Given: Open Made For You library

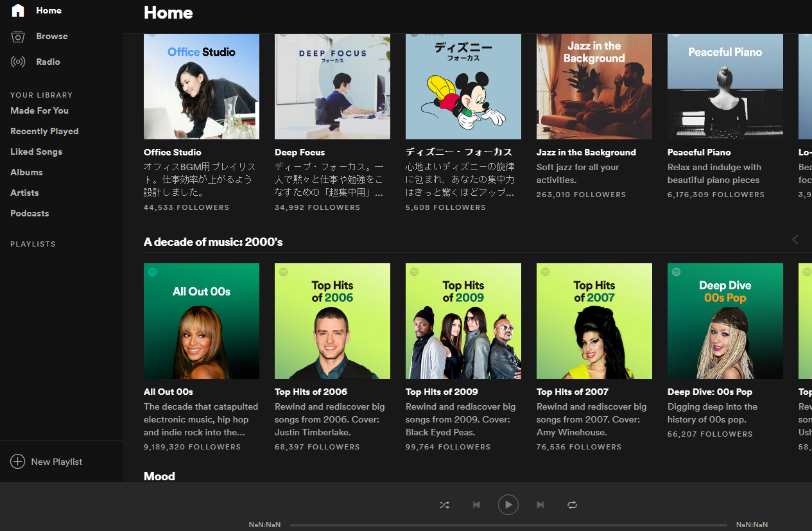Looking at the screenshot, I should [x=39, y=110].
